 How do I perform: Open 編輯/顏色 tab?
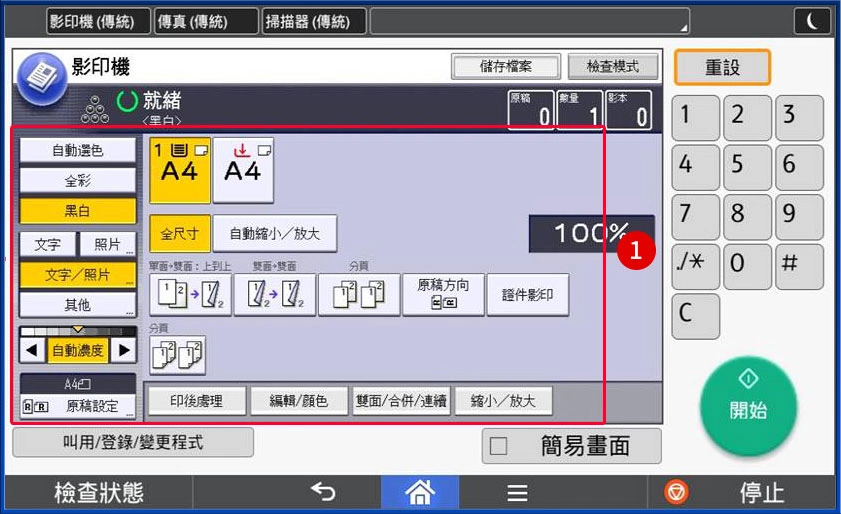(298, 401)
